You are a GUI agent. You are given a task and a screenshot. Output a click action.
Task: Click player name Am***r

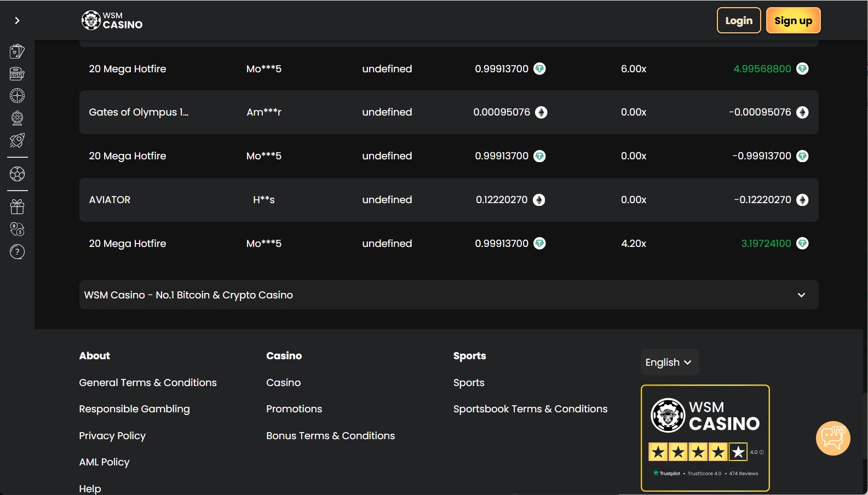(264, 112)
